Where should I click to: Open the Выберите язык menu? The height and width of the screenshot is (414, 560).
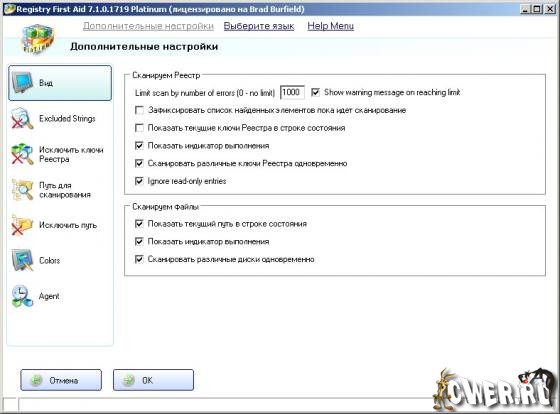[x=259, y=26]
